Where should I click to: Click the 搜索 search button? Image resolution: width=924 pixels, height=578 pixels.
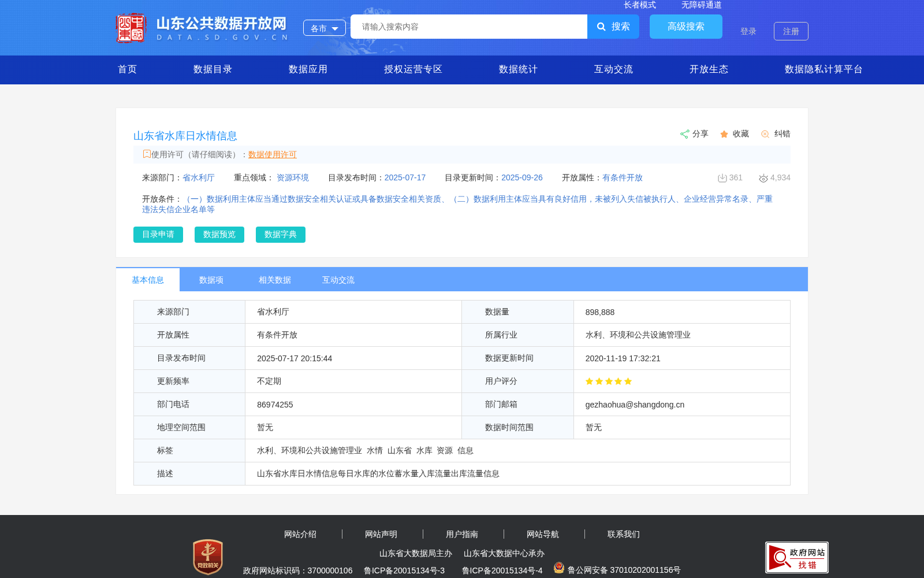click(613, 27)
